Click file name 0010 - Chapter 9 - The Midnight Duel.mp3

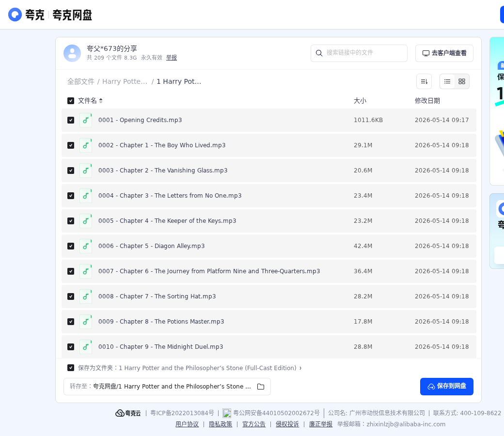pyautogui.click(x=161, y=347)
